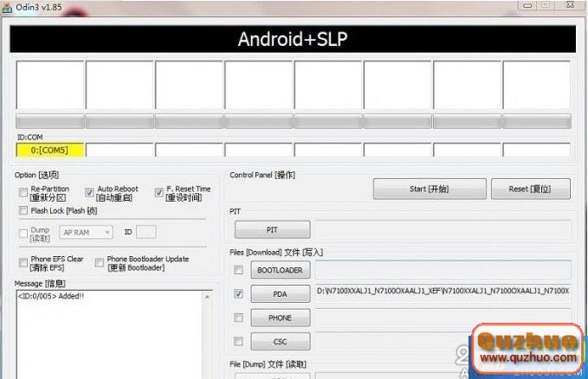Click the BOOTLOADER file button
This screenshot has width=588, height=379.
click(x=281, y=270)
